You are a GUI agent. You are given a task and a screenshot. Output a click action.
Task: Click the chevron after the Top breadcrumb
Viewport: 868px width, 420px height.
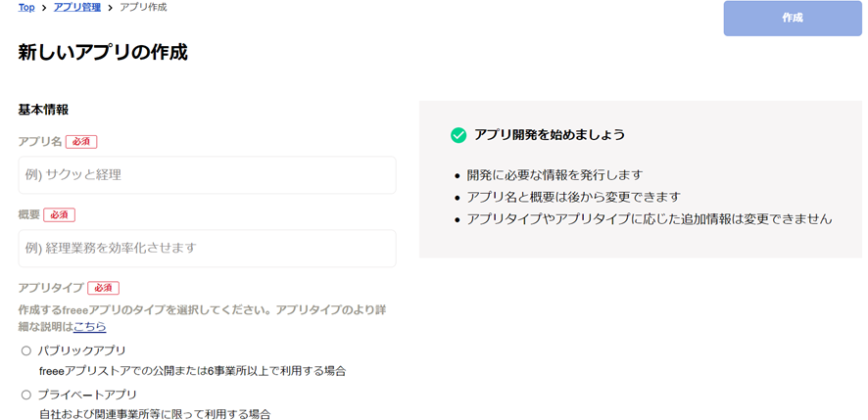(x=44, y=8)
